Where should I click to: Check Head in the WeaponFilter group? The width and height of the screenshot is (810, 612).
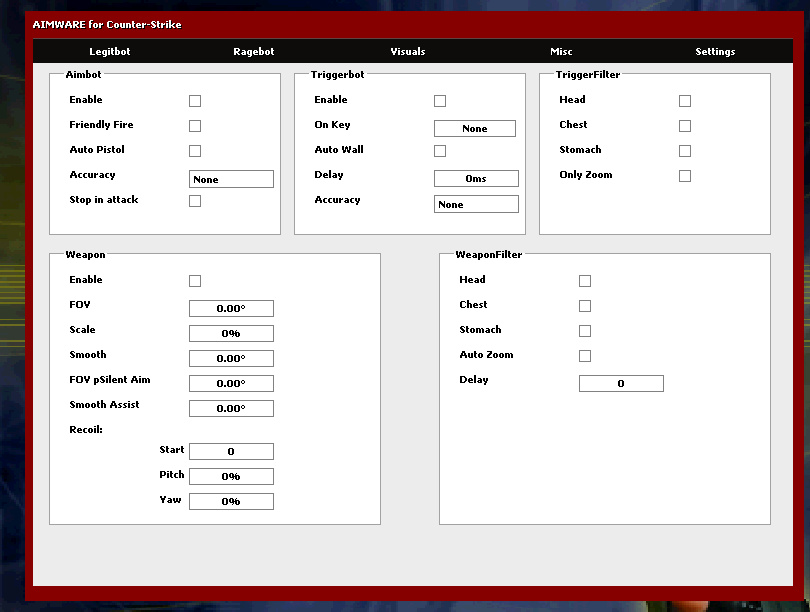pyautogui.click(x=585, y=280)
